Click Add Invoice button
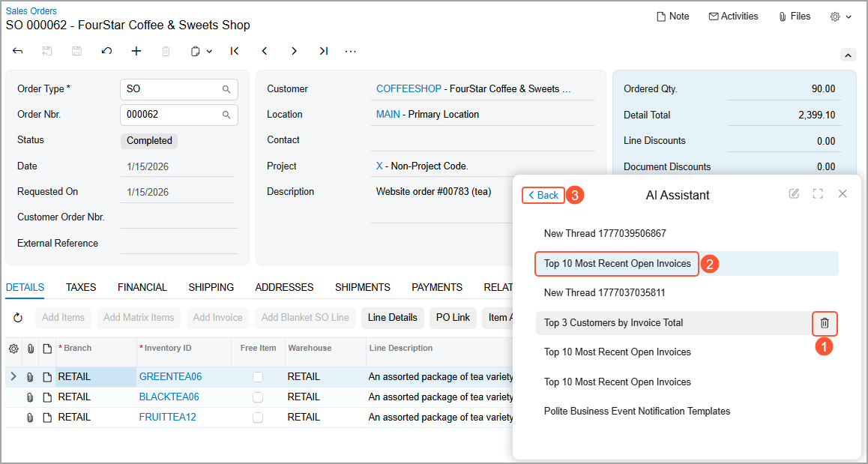Viewport: 868px width, 464px height. (217, 318)
